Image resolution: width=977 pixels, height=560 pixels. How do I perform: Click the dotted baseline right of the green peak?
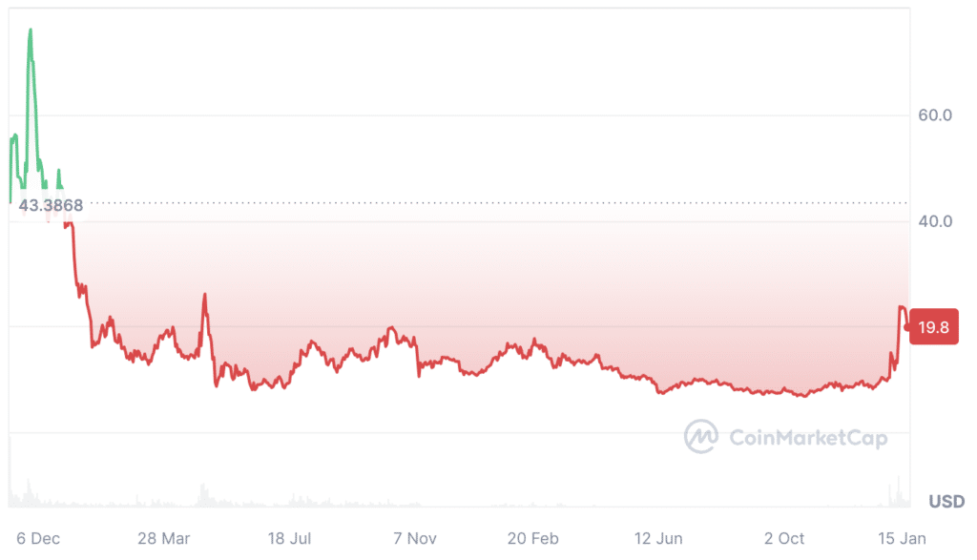click(477, 202)
